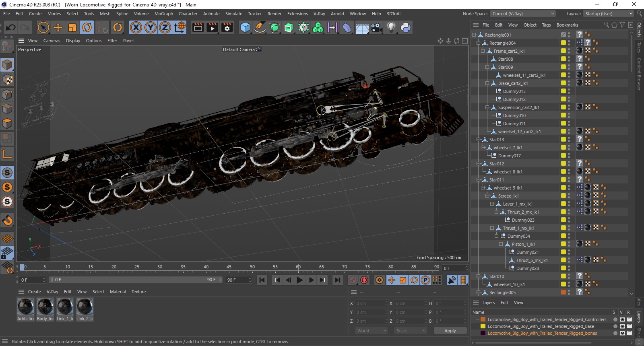644x346 pixels.
Task: Render the active view icon
Action: (198, 27)
